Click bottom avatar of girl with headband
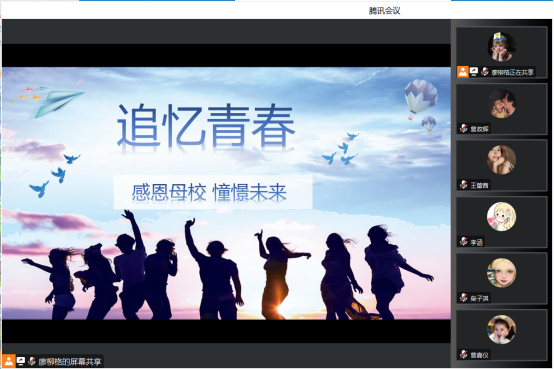Screen dimensions: 554x369 (x=501, y=329)
